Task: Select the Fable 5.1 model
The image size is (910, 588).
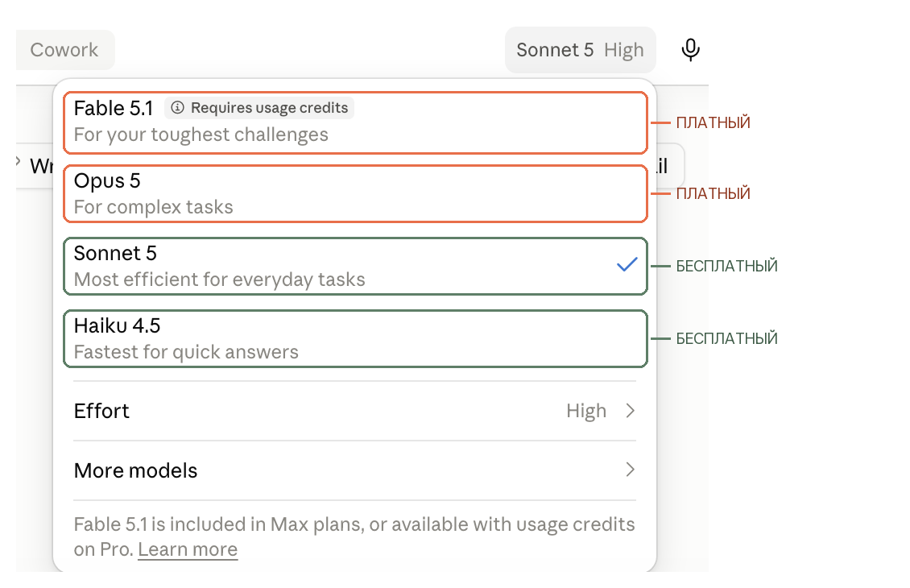Action: (x=355, y=122)
